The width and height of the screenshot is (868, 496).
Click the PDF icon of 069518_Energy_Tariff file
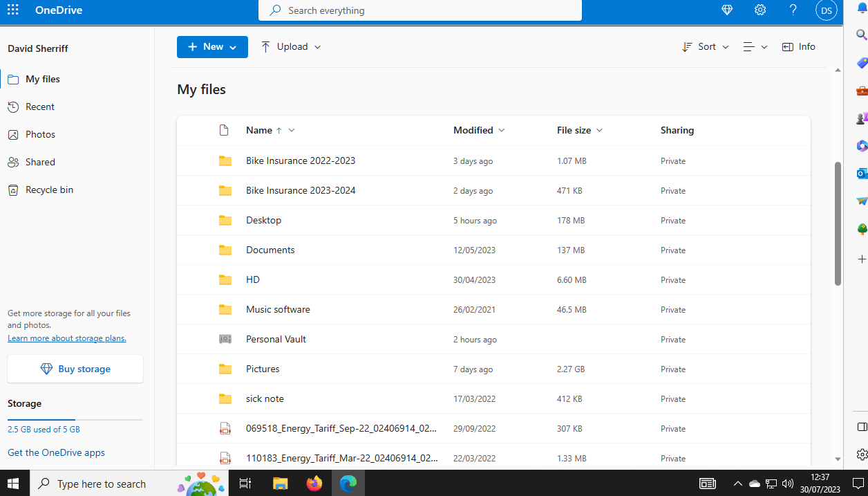coord(225,428)
